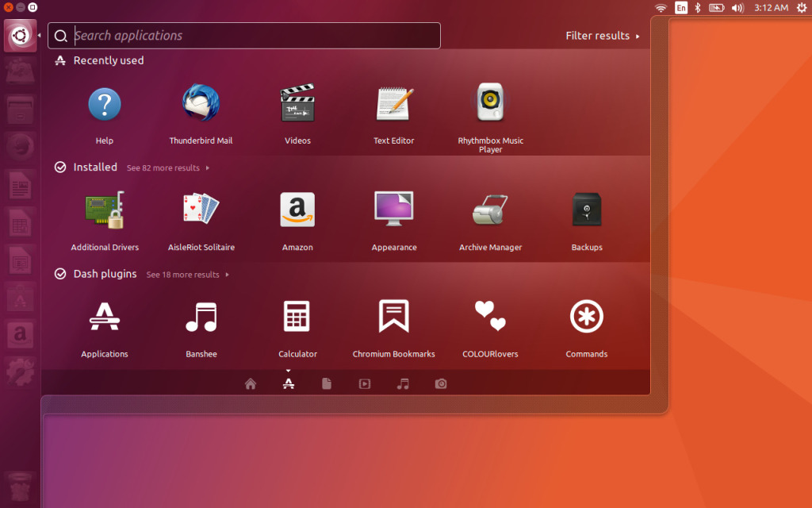Open Firefox in the launcher

20,147
